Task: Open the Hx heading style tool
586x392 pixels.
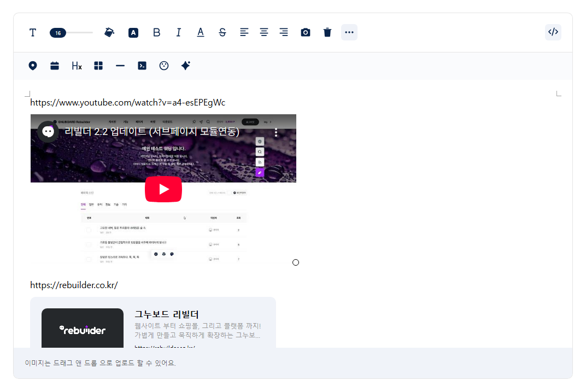Action: tap(77, 66)
